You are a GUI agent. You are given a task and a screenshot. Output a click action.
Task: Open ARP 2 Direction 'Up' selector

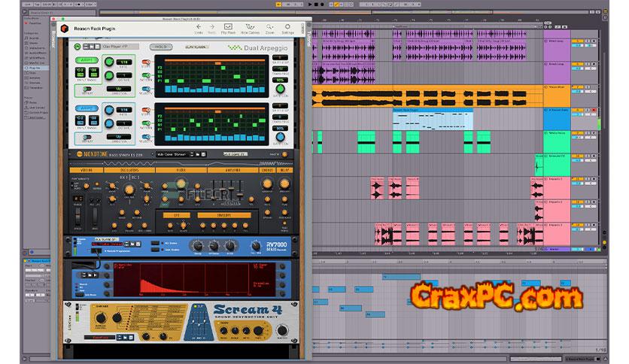click(119, 137)
